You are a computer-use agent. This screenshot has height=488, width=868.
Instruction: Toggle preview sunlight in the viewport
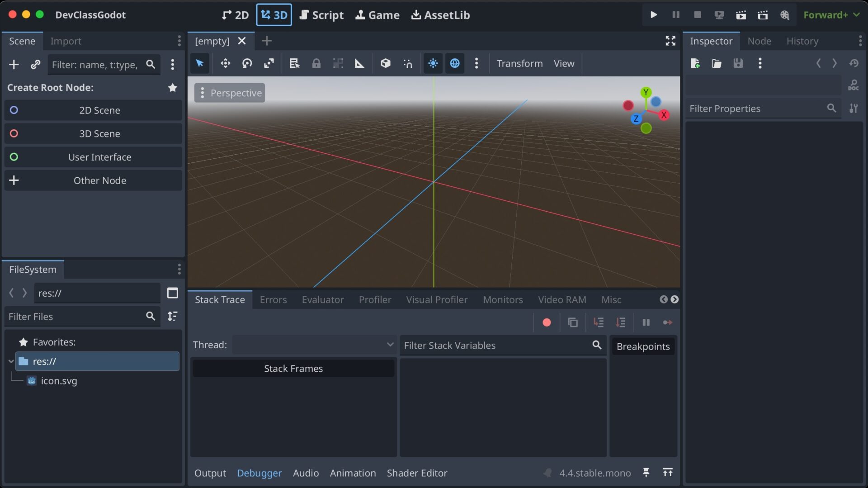[x=433, y=63]
